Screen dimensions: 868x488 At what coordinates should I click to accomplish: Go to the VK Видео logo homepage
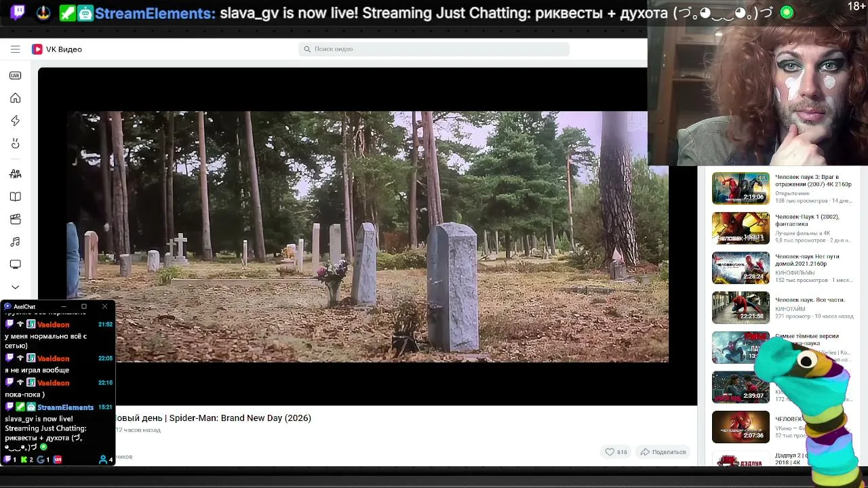[57, 49]
